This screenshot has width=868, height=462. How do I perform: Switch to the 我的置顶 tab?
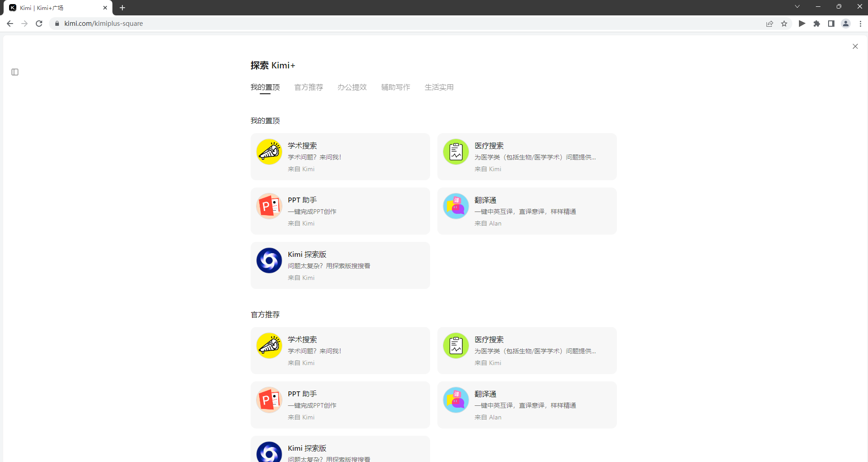point(265,87)
